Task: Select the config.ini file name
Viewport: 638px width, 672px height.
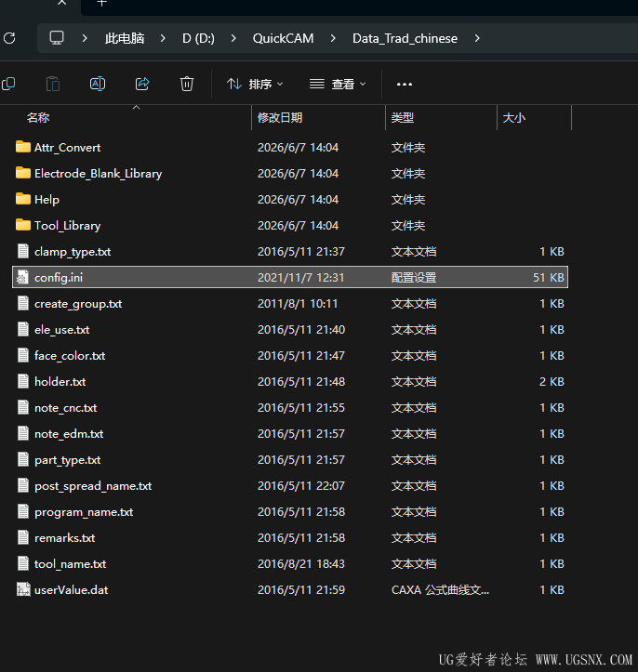Action: (59, 278)
